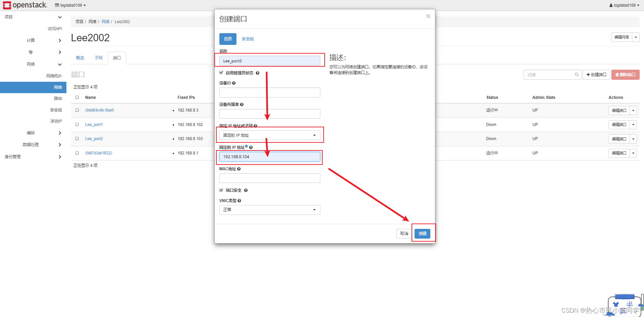Click 编辑端口 for the 192.168.9.1 row
Viewport: 644px width, 317px height.
pos(619,153)
